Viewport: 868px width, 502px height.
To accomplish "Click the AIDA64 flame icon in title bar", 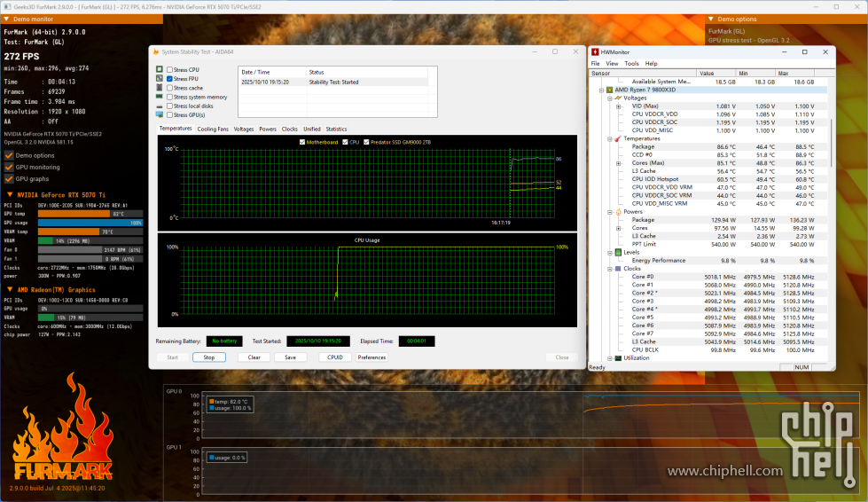I will [x=156, y=52].
